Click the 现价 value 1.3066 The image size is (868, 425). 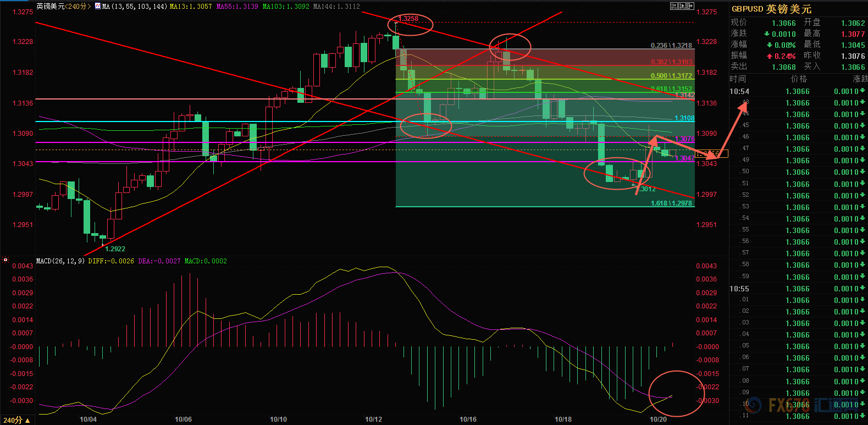[783, 23]
